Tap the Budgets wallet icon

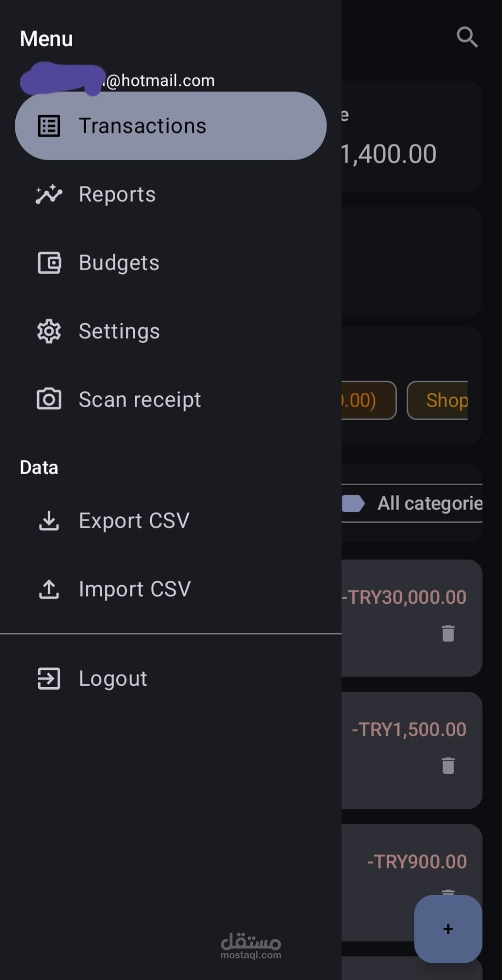pos(49,263)
